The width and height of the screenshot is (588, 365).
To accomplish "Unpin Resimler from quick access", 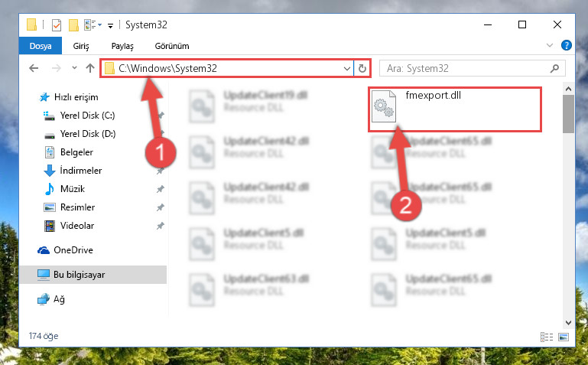I will pyautogui.click(x=160, y=207).
